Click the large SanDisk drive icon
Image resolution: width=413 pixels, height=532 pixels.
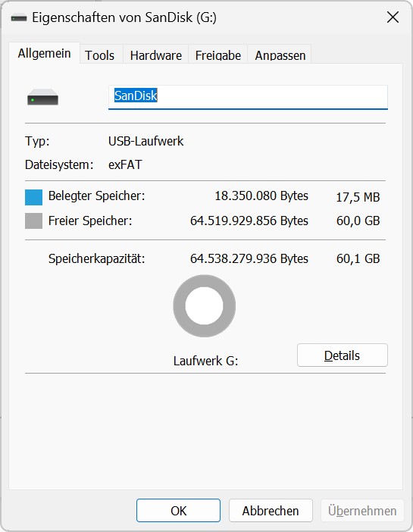pyautogui.click(x=42, y=97)
